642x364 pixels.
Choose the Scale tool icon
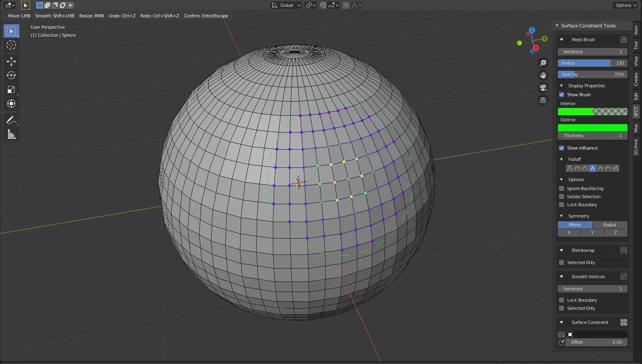tap(11, 89)
